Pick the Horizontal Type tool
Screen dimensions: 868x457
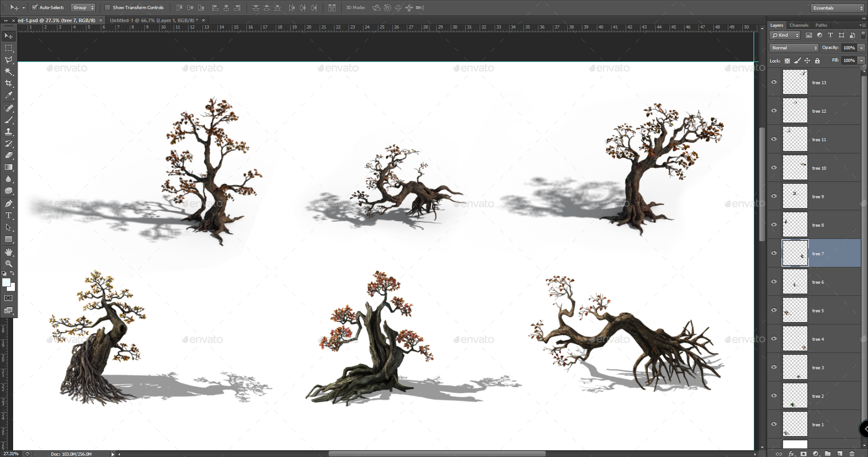[x=9, y=216]
